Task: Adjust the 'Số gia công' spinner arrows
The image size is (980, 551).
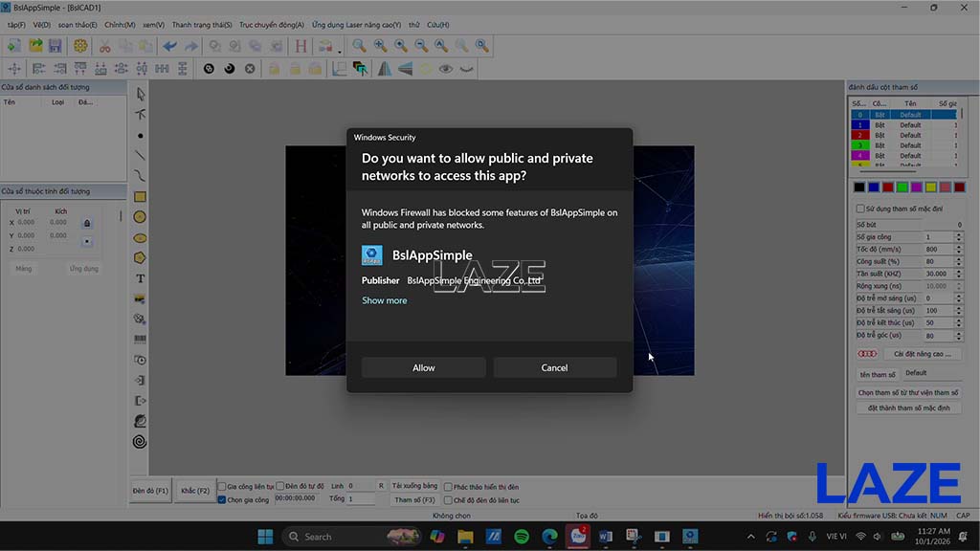Action: click(959, 237)
